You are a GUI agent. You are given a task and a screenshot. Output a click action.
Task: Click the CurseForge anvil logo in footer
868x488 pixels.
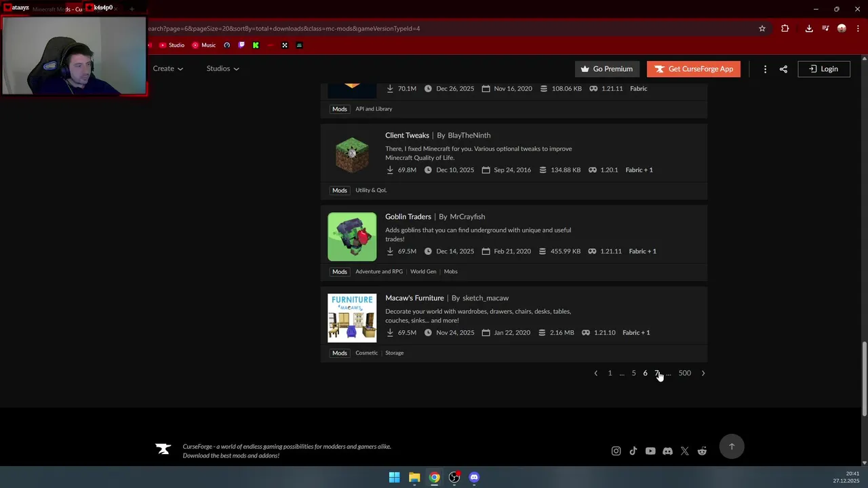(x=163, y=449)
